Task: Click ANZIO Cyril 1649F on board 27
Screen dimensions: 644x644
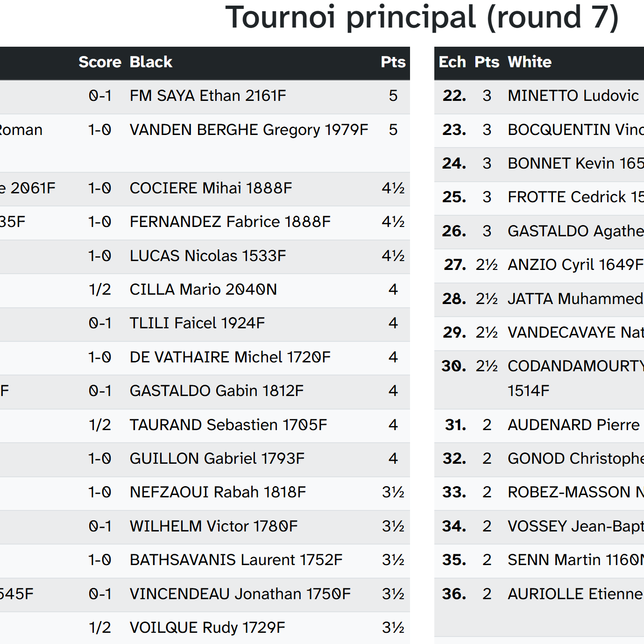Action: (575, 265)
